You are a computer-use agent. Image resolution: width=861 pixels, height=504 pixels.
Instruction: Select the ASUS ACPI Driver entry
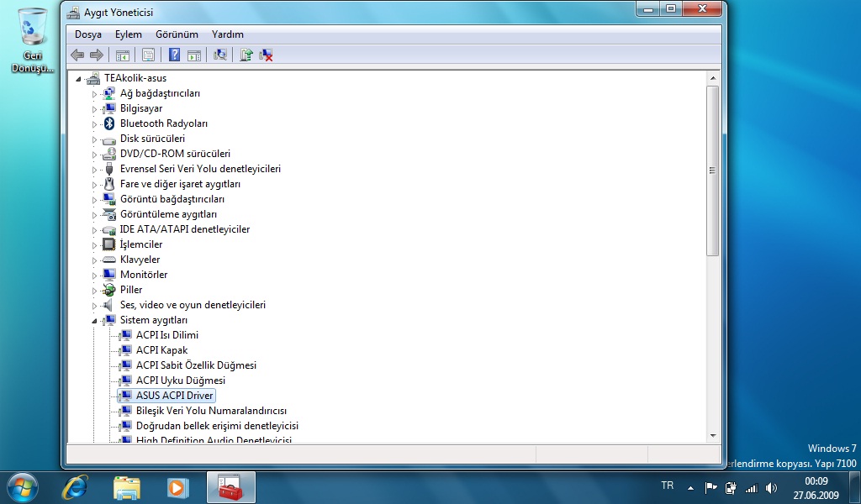174,396
